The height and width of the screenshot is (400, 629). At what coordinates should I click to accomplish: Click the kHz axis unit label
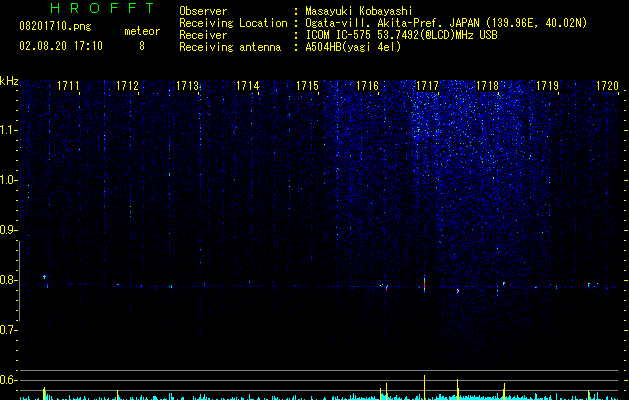click(x=9, y=81)
